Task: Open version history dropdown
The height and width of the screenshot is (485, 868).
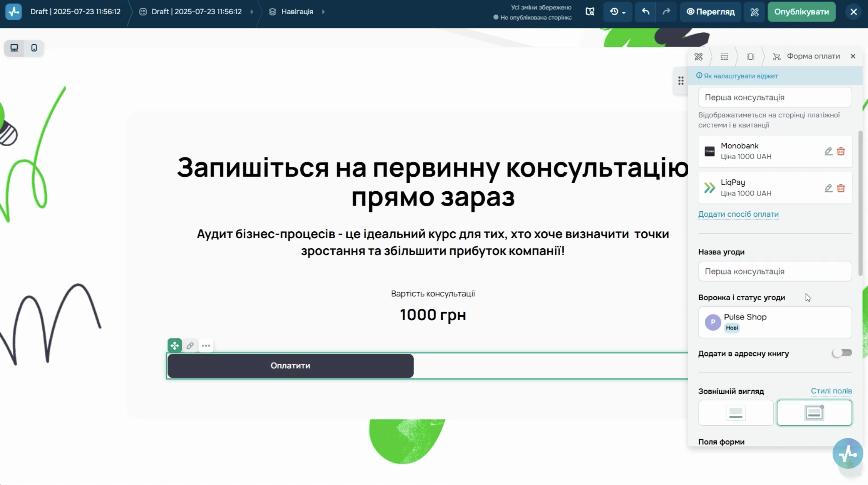Action: pyautogui.click(x=617, y=12)
